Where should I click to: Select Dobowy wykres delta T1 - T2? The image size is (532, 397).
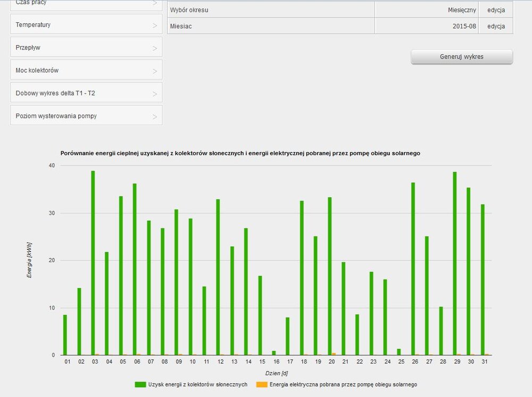point(86,94)
